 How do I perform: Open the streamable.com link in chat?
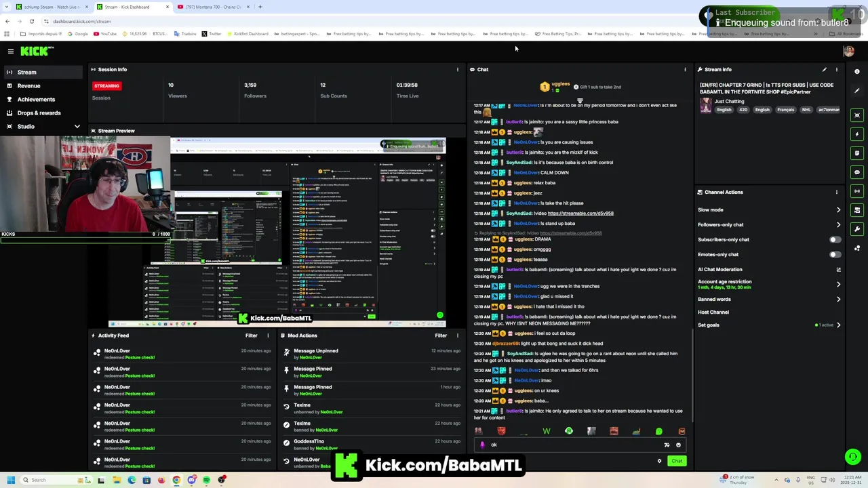(580, 213)
